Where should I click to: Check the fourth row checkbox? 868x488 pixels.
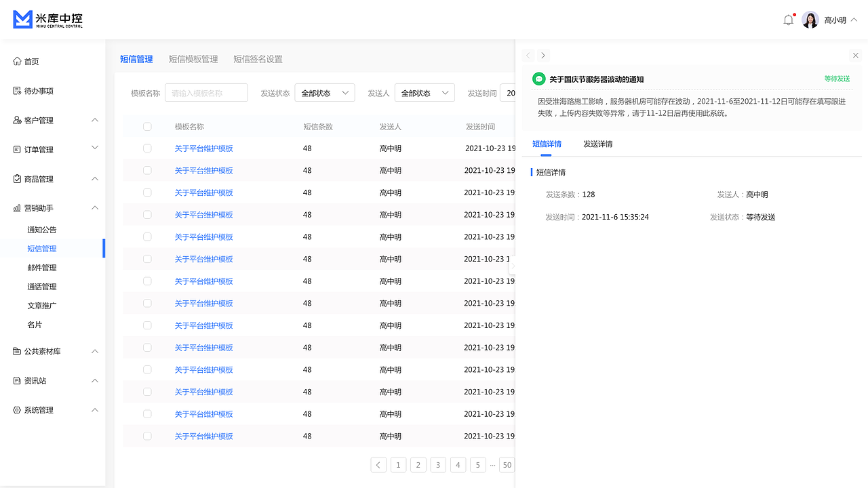pos(147,215)
